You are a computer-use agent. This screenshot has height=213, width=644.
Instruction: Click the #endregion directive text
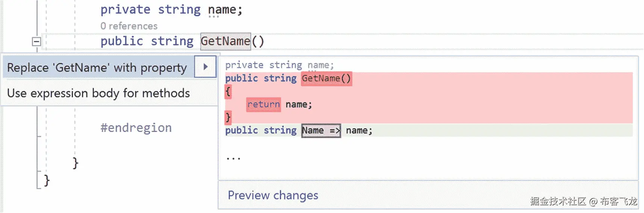(136, 127)
